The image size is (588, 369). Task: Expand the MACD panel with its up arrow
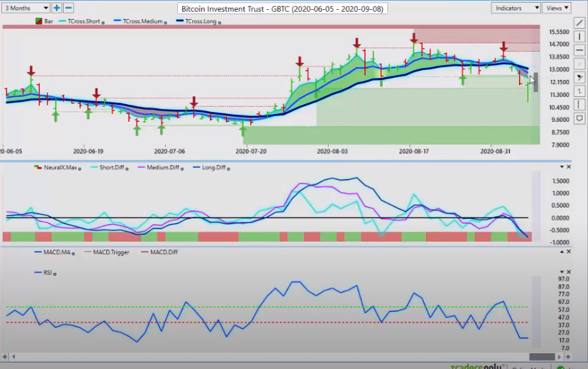click(x=562, y=252)
